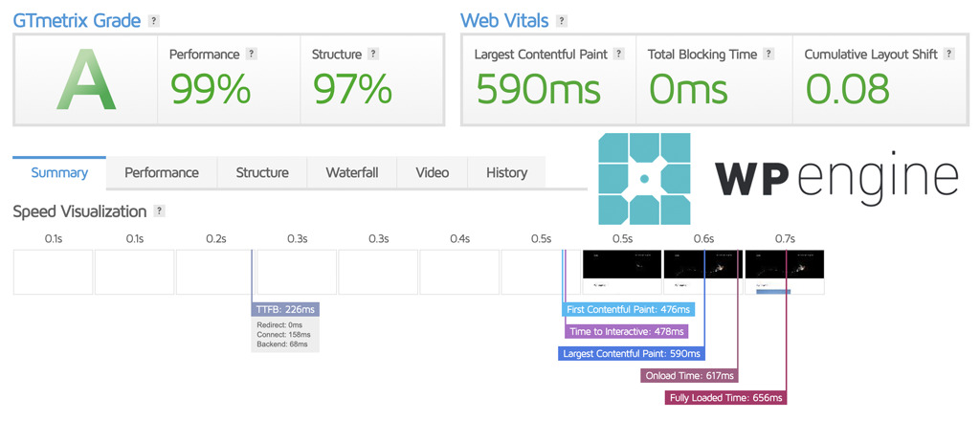Open help for Total Blocking Time
980x421 pixels.
pyautogui.click(x=768, y=54)
